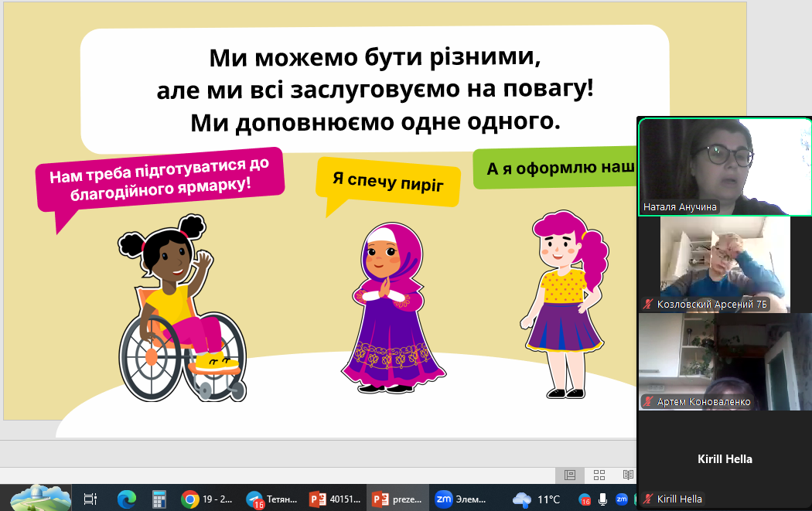Click the microphone icon in system tray

tap(602, 499)
